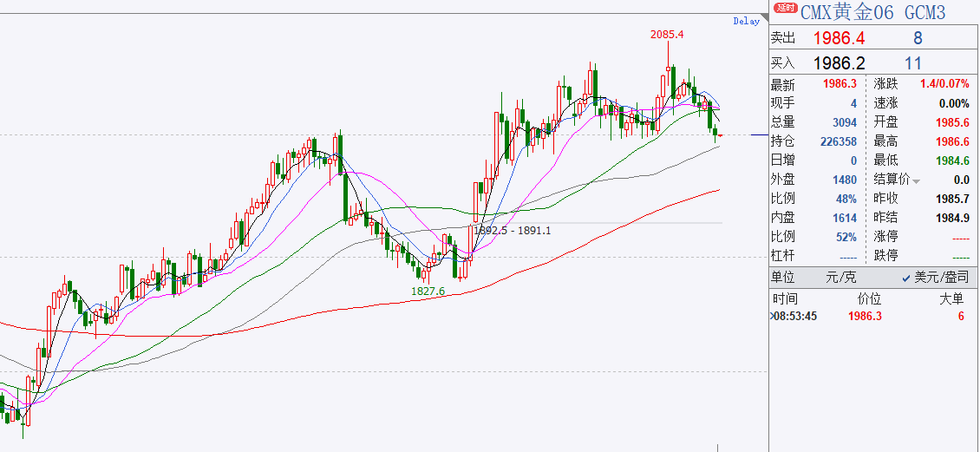Select open interest 226358

point(838,142)
